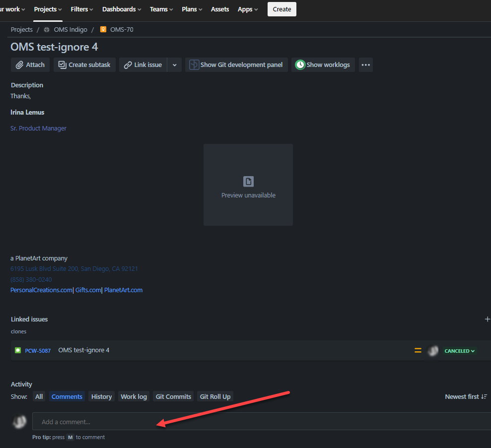This screenshot has height=448, width=491.
Task: Open the Teams menu
Action: click(161, 9)
